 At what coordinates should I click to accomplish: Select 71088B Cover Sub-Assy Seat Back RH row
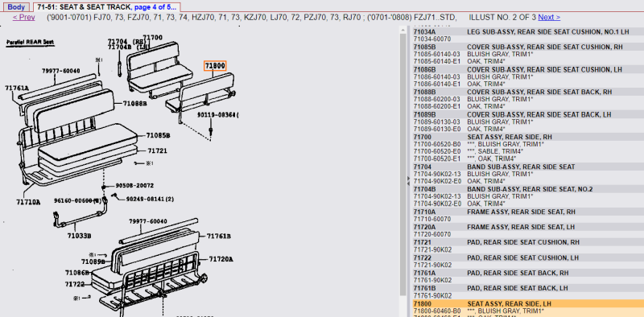528,92
